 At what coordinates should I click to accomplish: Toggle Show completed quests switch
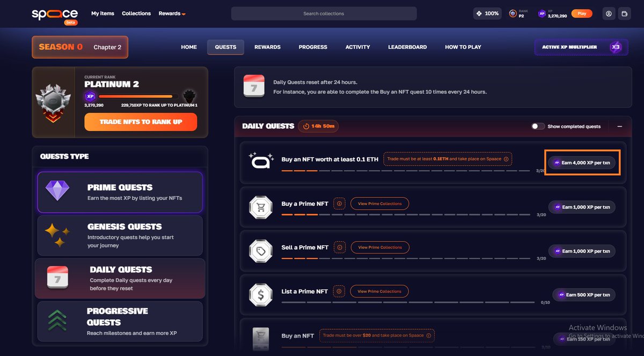coord(538,127)
